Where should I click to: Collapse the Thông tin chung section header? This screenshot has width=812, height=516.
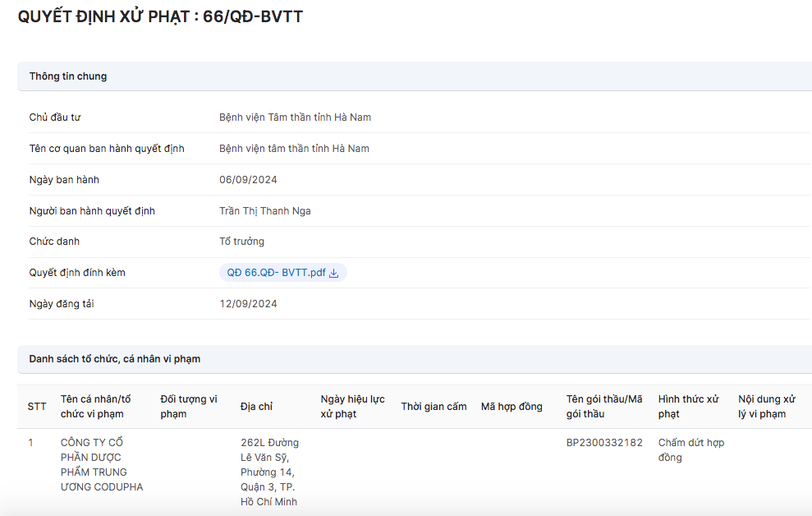[x=68, y=76]
